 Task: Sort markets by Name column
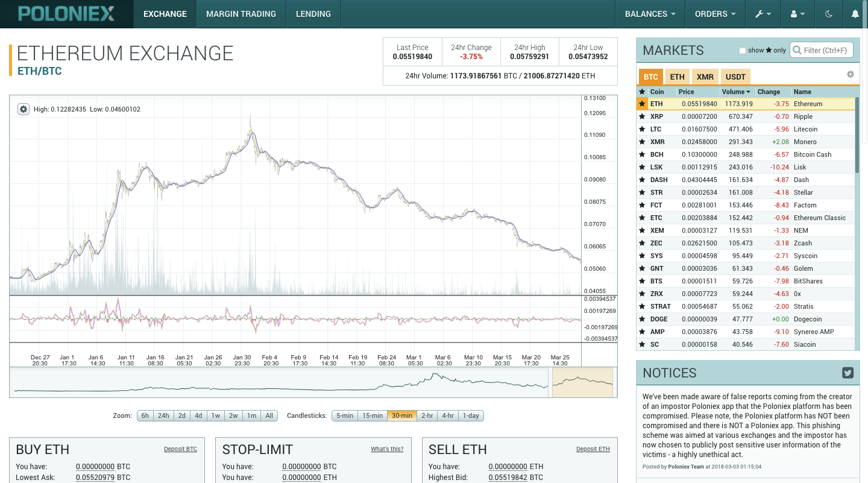(x=823, y=92)
